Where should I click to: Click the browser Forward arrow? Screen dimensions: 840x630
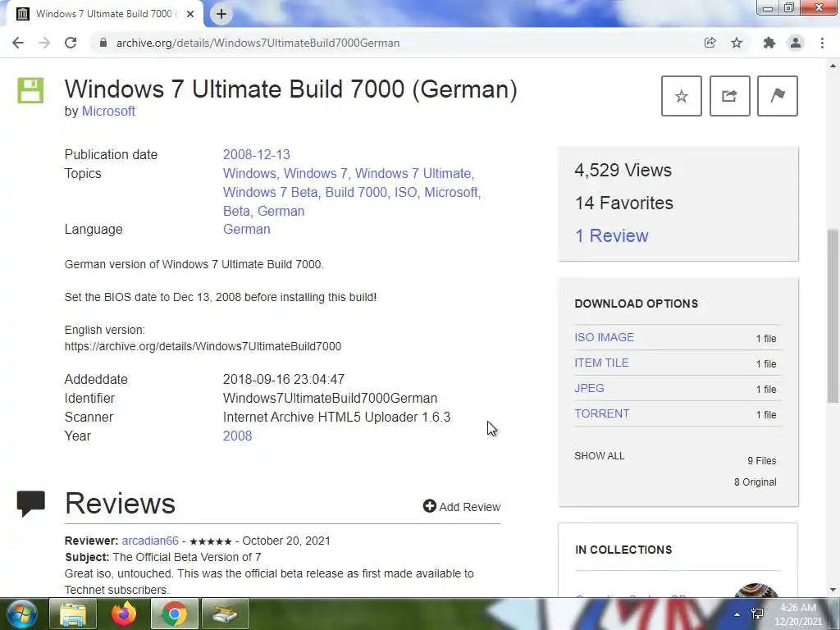(44, 43)
